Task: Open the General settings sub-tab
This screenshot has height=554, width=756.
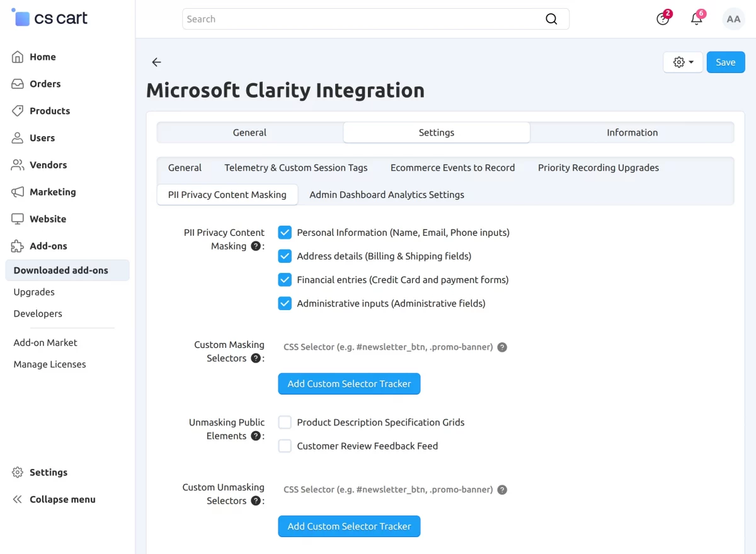Action: pyautogui.click(x=185, y=168)
